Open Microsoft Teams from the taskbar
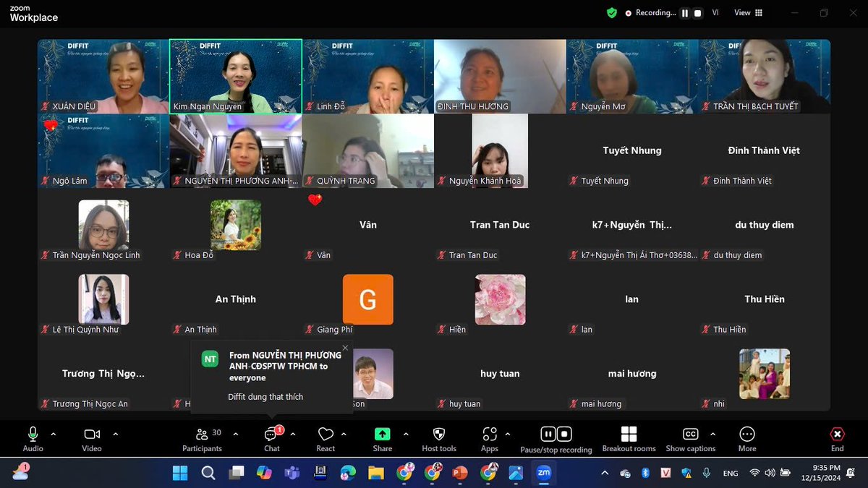The image size is (868, 488). 292,474
